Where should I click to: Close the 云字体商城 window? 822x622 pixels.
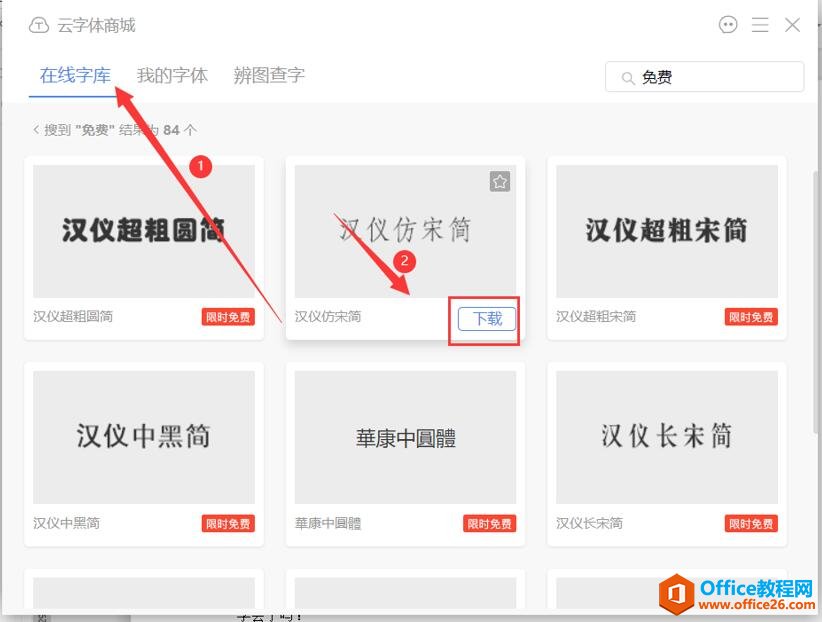792,25
